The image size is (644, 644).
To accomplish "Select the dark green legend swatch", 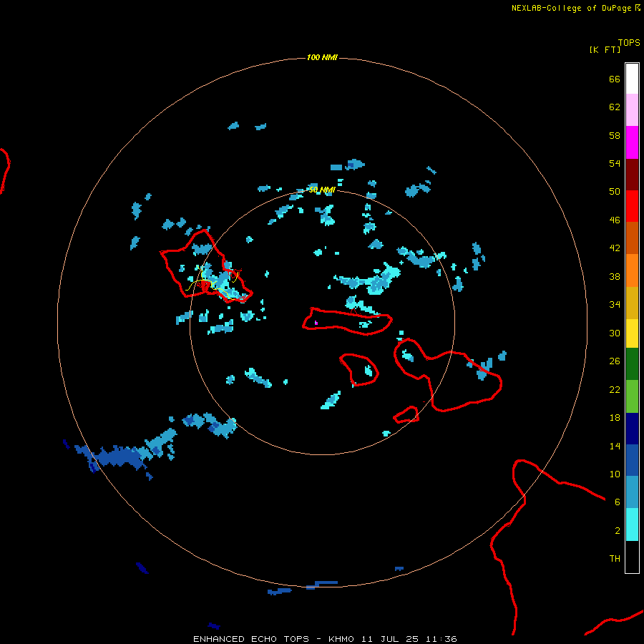I will click(632, 364).
